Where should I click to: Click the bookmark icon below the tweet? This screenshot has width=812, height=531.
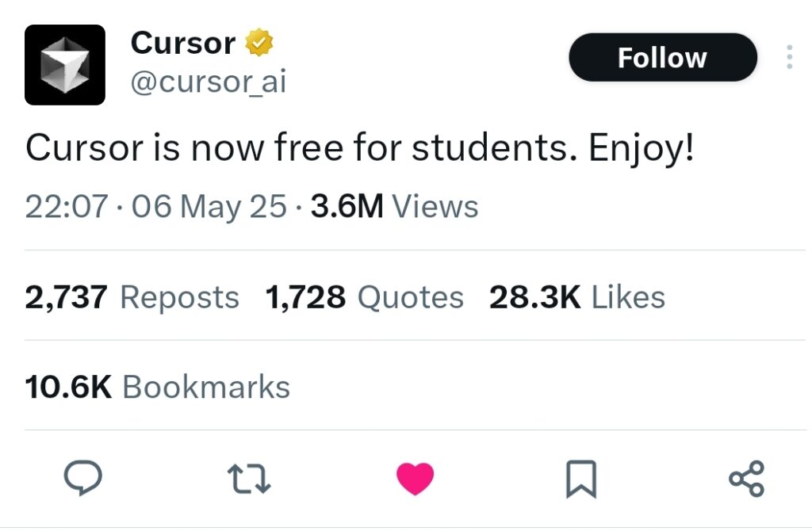[580, 476]
